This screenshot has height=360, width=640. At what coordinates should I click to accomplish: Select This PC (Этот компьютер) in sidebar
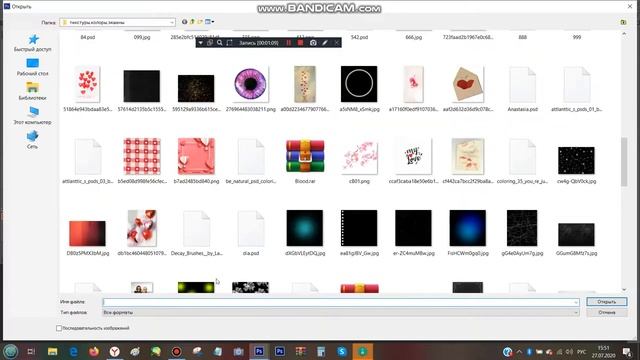tap(33, 116)
